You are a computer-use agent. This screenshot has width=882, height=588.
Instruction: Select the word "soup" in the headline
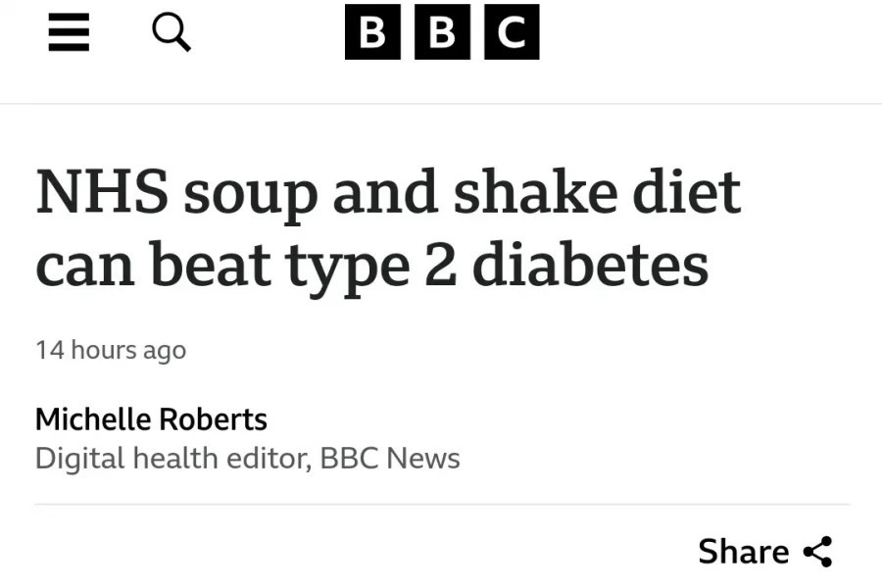tap(249, 192)
